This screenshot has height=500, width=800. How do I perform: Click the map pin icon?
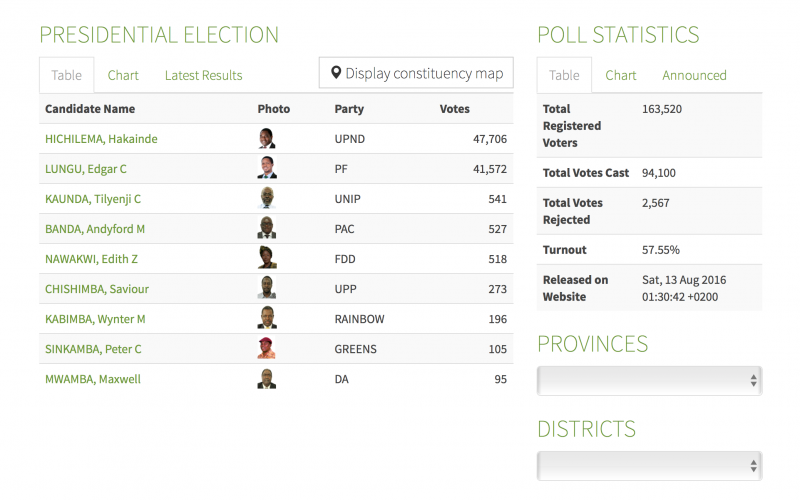point(336,74)
